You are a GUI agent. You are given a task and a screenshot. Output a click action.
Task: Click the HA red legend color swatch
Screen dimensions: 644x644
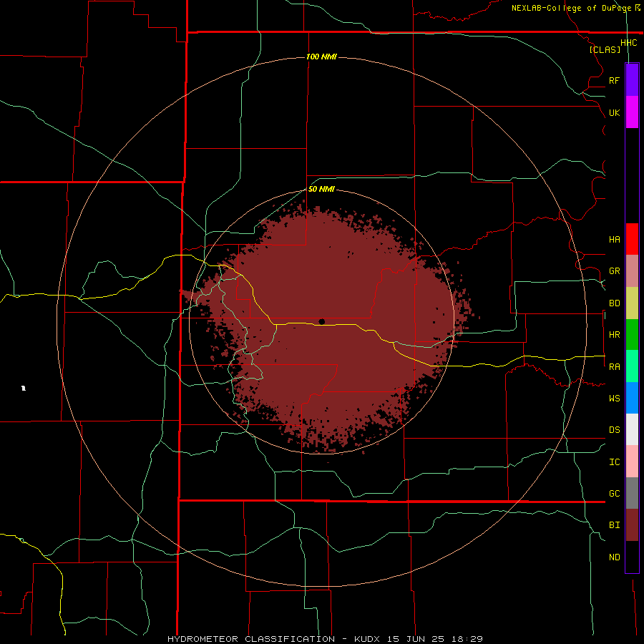632,239
